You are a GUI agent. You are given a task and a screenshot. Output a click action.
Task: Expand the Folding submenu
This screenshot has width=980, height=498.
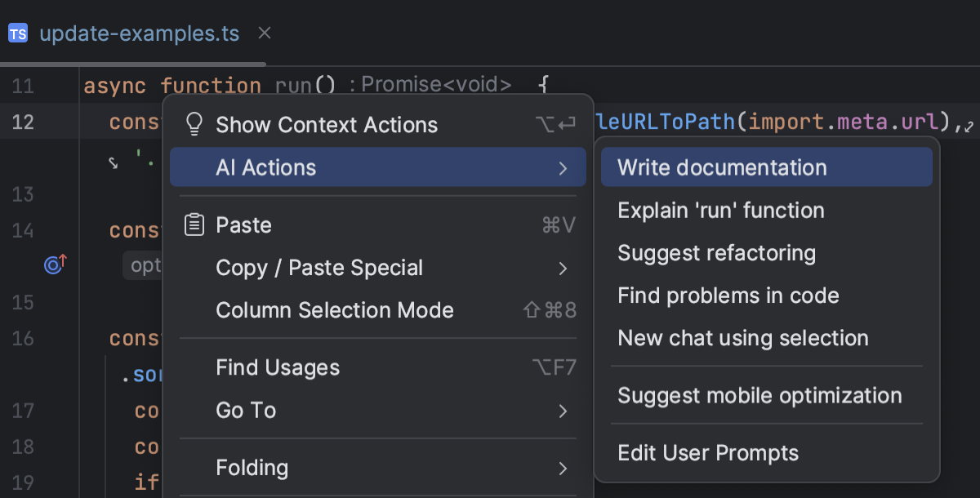tap(563, 469)
